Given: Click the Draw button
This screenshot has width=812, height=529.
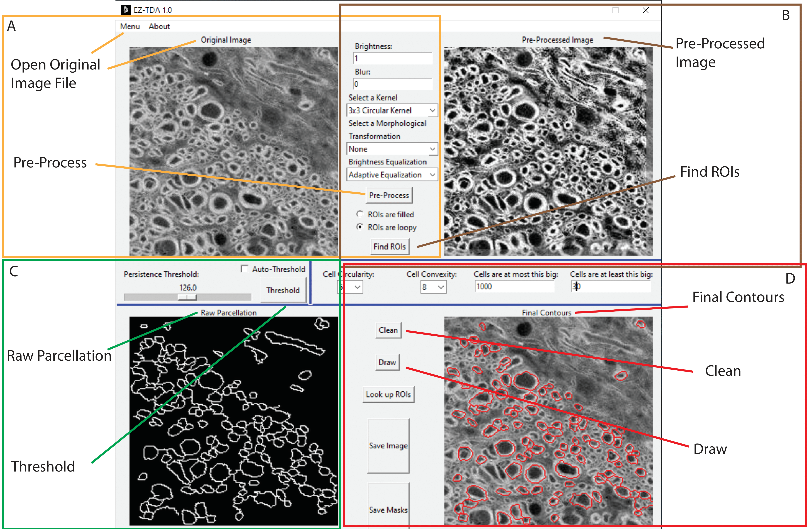Looking at the screenshot, I should point(387,362).
